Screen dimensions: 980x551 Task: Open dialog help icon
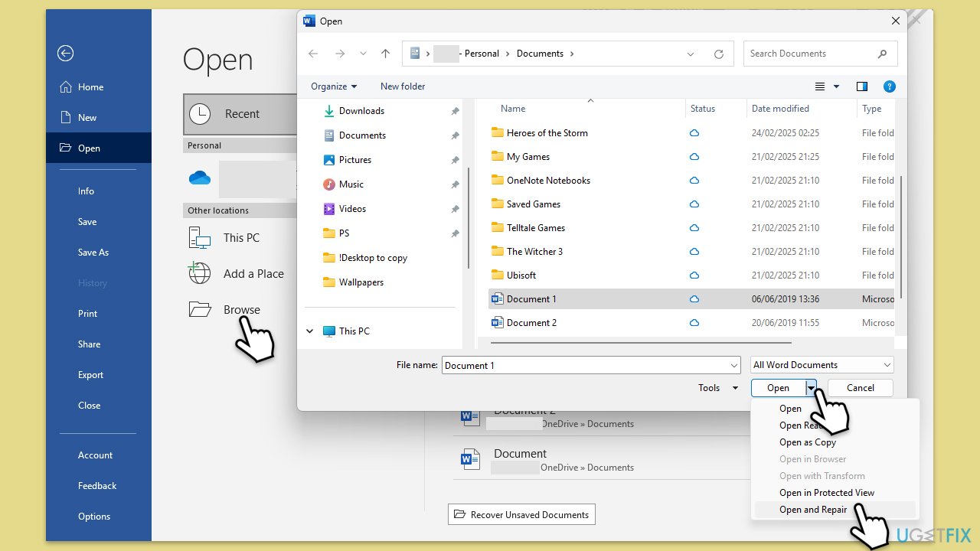890,86
